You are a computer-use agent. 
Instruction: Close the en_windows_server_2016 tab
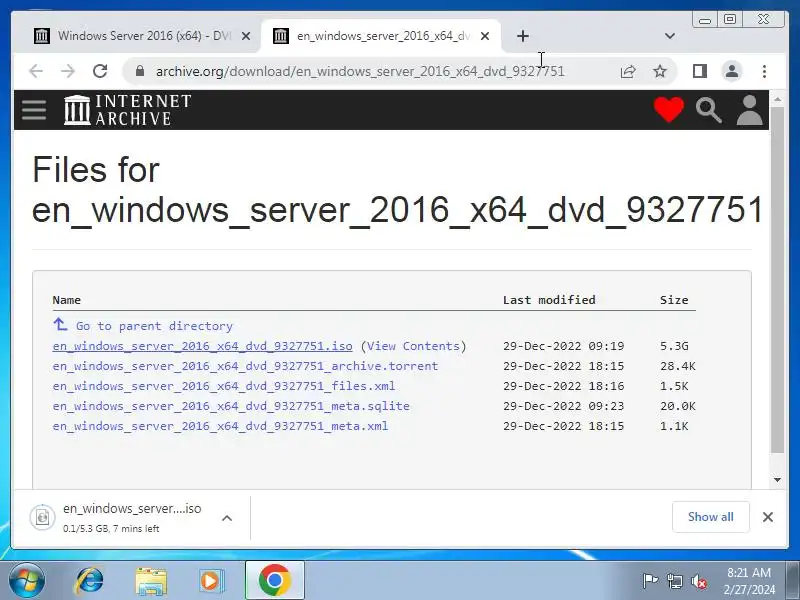(485, 36)
